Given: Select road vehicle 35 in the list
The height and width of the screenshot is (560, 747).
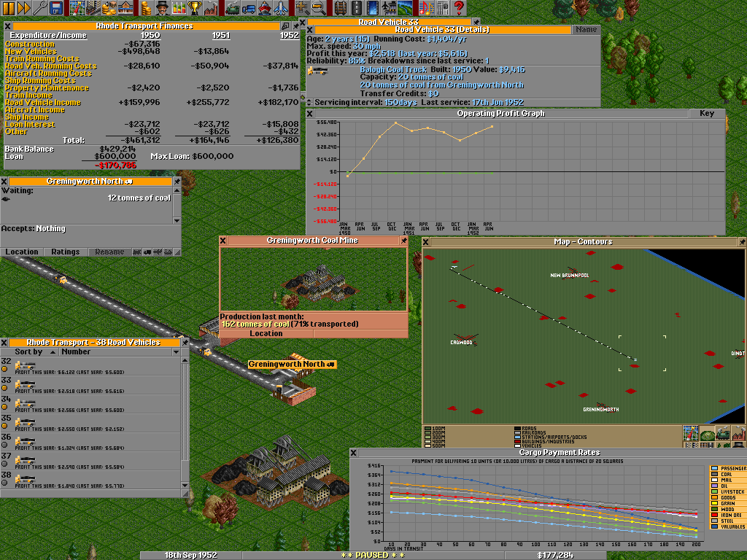Looking at the screenshot, I should [x=90, y=423].
